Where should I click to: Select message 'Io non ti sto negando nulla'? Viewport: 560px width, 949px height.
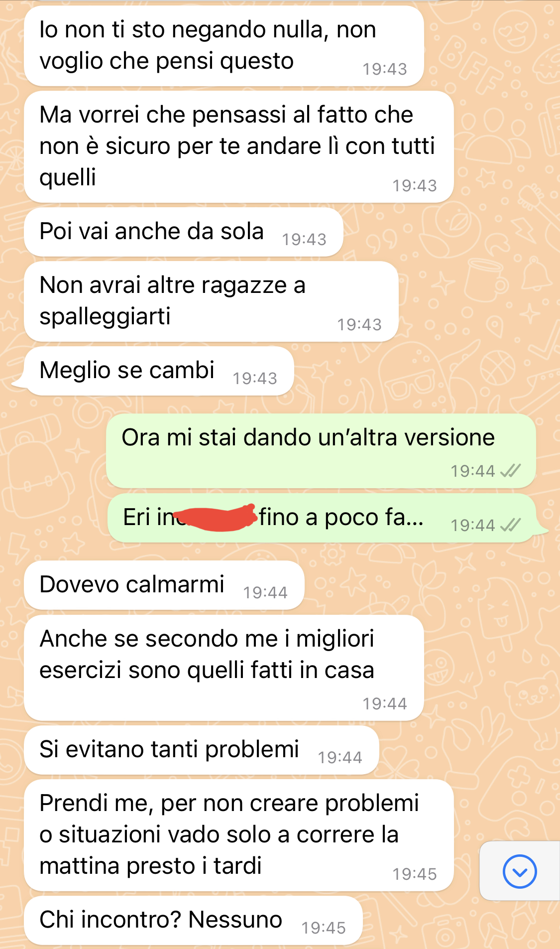point(224,46)
